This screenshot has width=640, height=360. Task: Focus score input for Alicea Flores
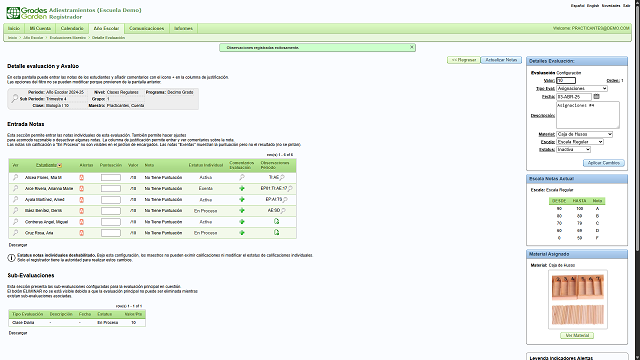click(111, 178)
